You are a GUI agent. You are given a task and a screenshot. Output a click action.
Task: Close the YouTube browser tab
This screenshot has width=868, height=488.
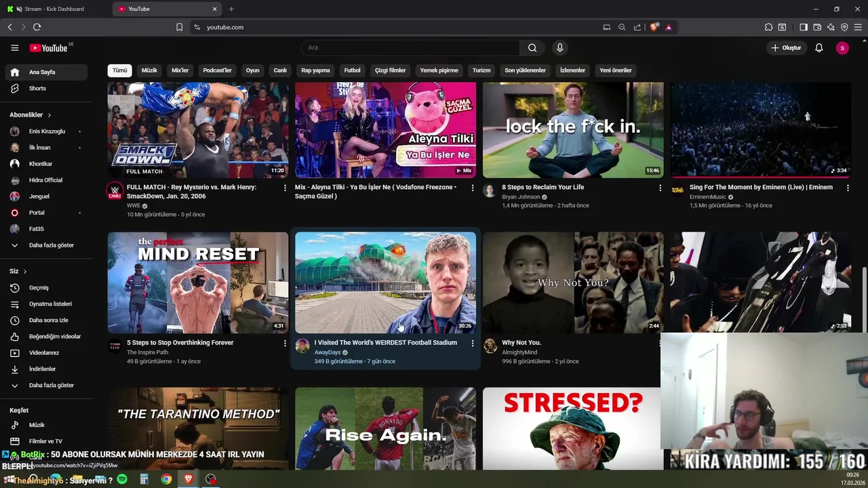click(x=215, y=9)
